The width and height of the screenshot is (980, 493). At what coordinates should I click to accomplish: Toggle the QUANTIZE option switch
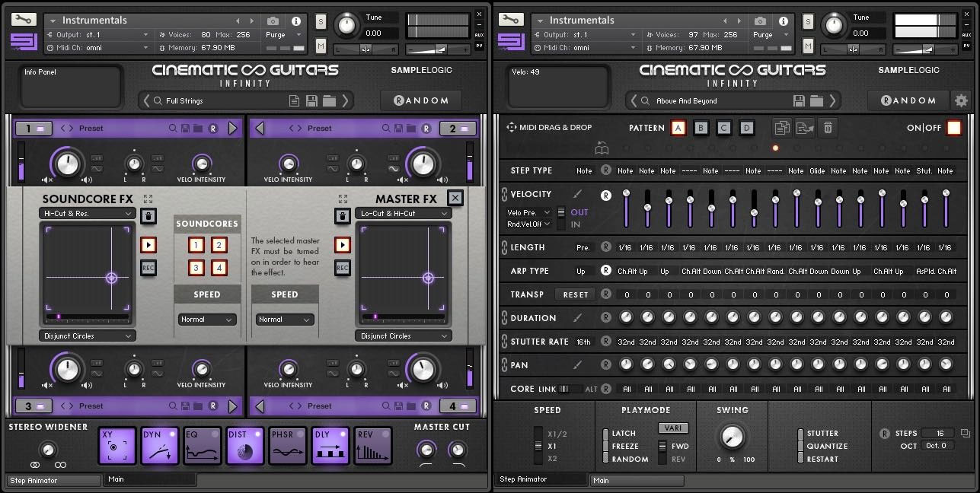pyautogui.click(x=800, y=447)
